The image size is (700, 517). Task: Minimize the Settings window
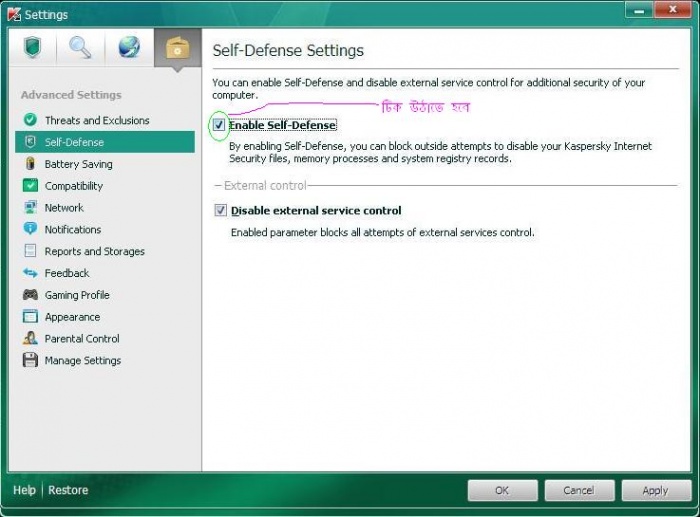pos(639,10)
